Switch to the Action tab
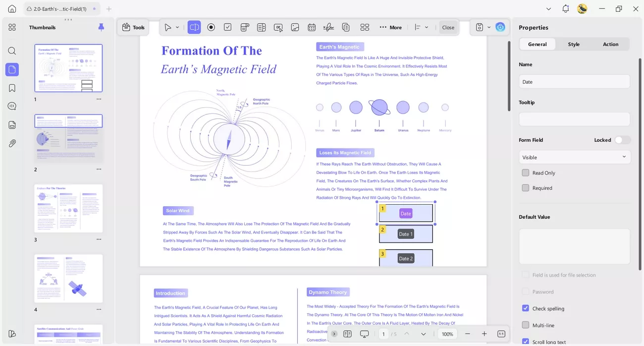Viewport: 644px width, 346px height. click(x=610, y=44)
